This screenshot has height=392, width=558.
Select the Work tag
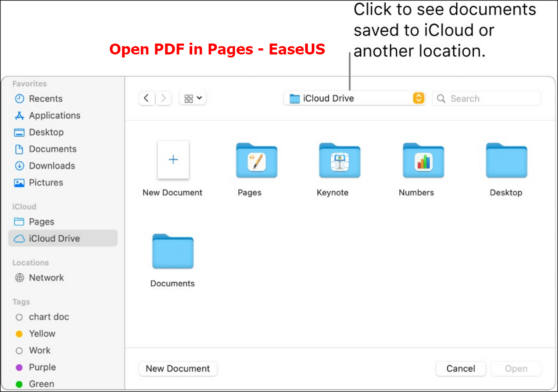click(40, 350)
